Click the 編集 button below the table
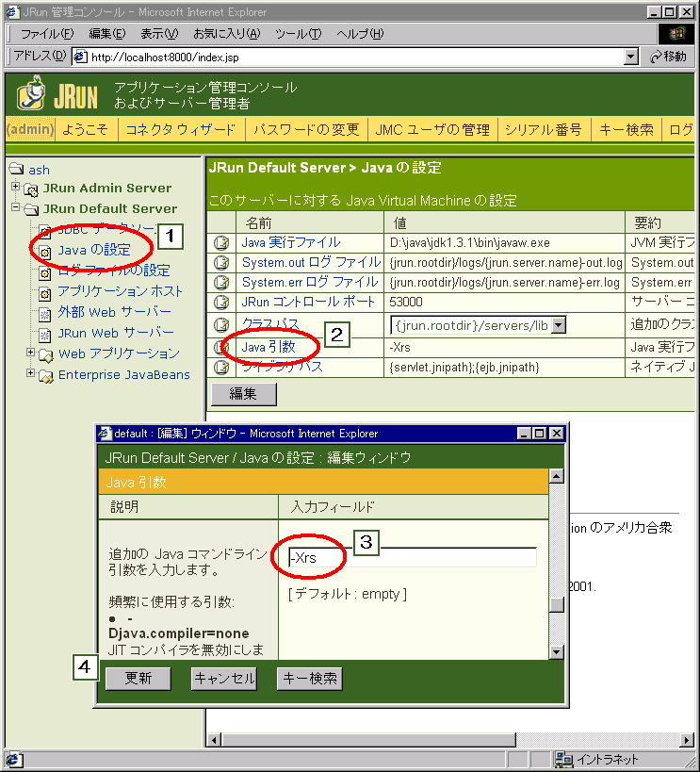 (244, 394)
